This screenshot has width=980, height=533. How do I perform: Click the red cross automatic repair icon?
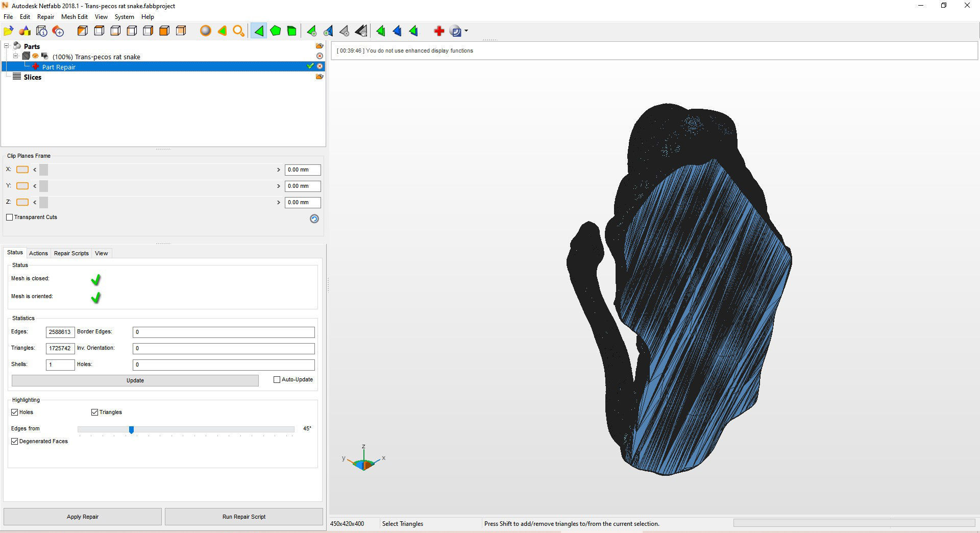(x=439, y=31)
